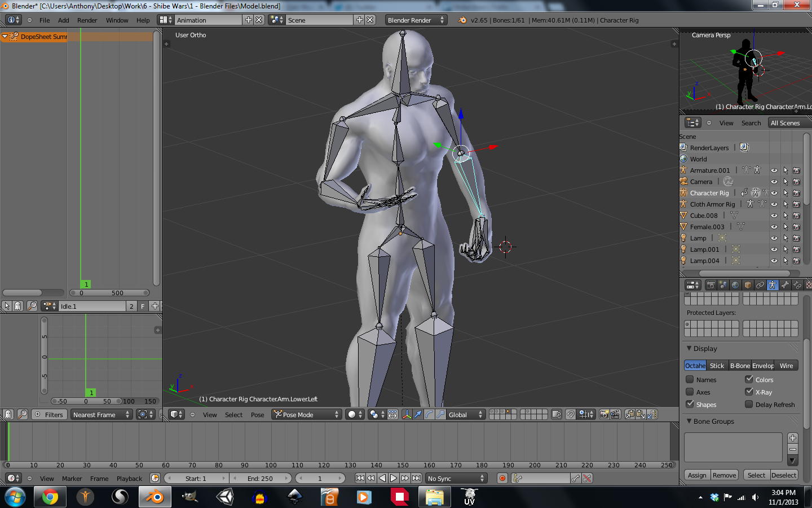Open the Bone properties tab icon
The height and width of the screenshot is (508, 812).
[x=785, y=285]
